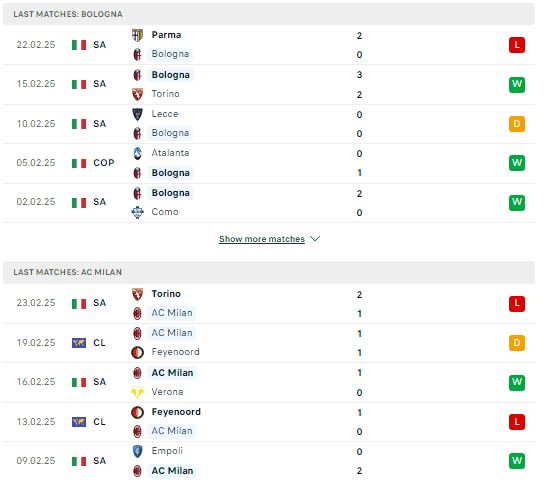Select the Last Matches: AC Milan header

coord(269,272)
